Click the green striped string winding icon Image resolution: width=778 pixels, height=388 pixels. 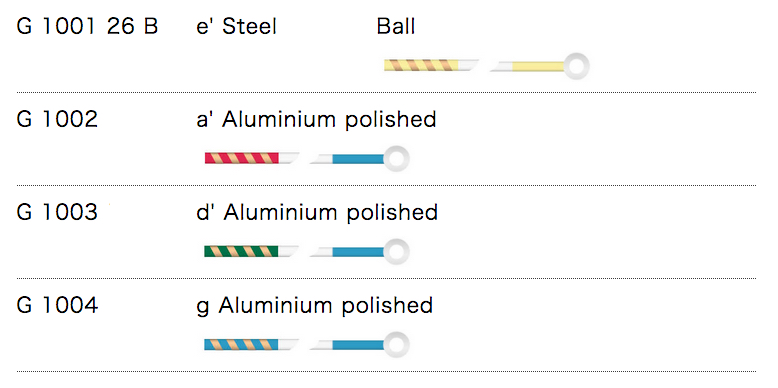pyautogui.click(x=252, y=251)
